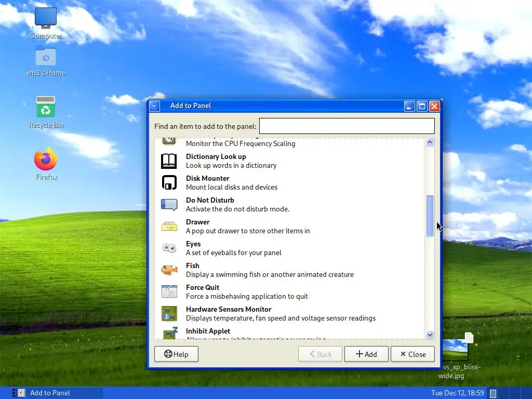The width and height of the screenshot is (532, 399).
Task: Select "Do Not Disturb" list entry text
Action: 210,200
